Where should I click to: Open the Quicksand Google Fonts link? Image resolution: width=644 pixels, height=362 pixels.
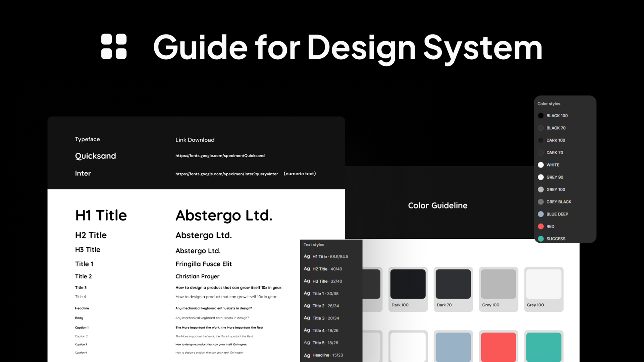click(x=220, y=156)
